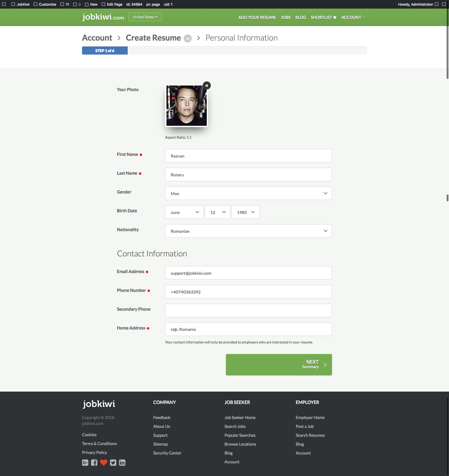
Task: Click the comments count 0 admin bar item
Action: pyautogui.click(x=77, y=4)
